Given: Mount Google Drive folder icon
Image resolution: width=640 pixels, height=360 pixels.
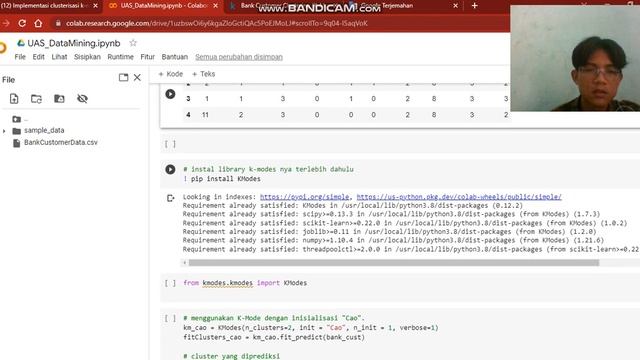Looking at the screenshot, I should point(59,98).
